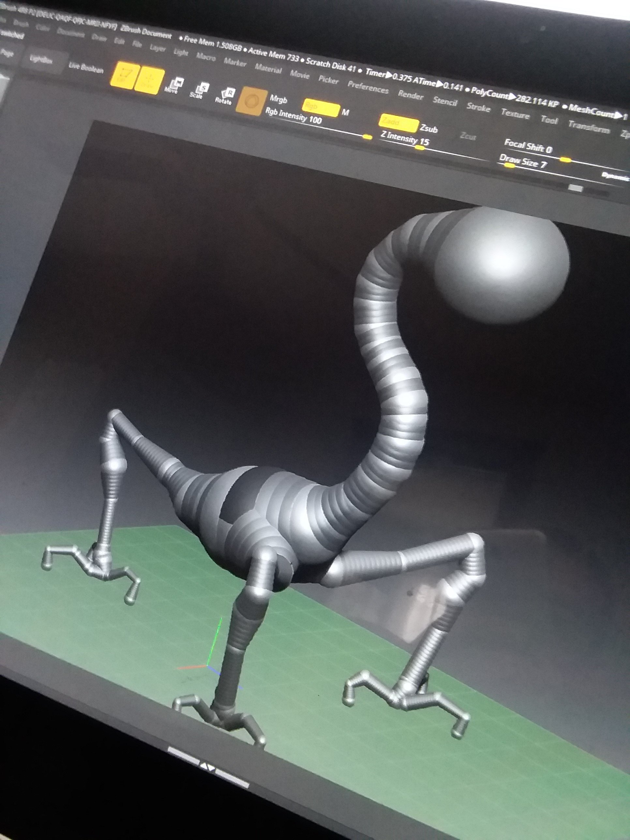630x840 pixels.
Task: Click the 'ZBrush Document' title text
Action: (146, 33)
